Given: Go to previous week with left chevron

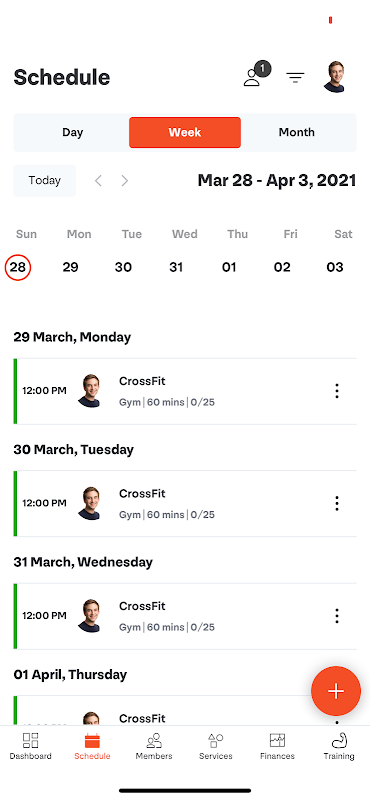Looking at the screenshot, I should click(x=98, y=181).
